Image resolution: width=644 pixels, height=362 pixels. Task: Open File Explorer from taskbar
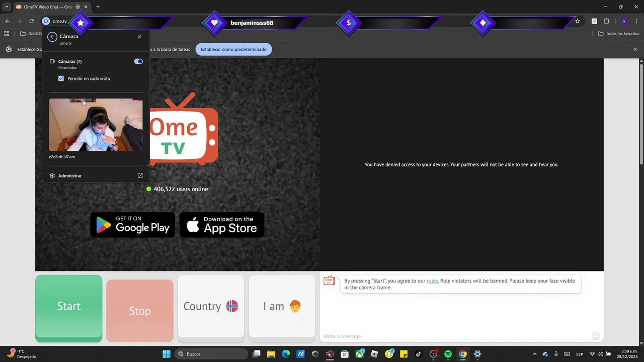pos(271,354)
